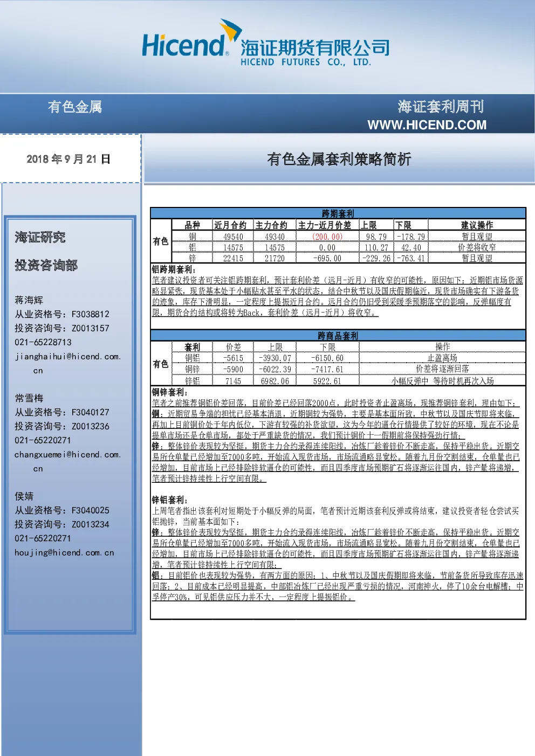Click the red spread value (200.00)

click(327, 237)
